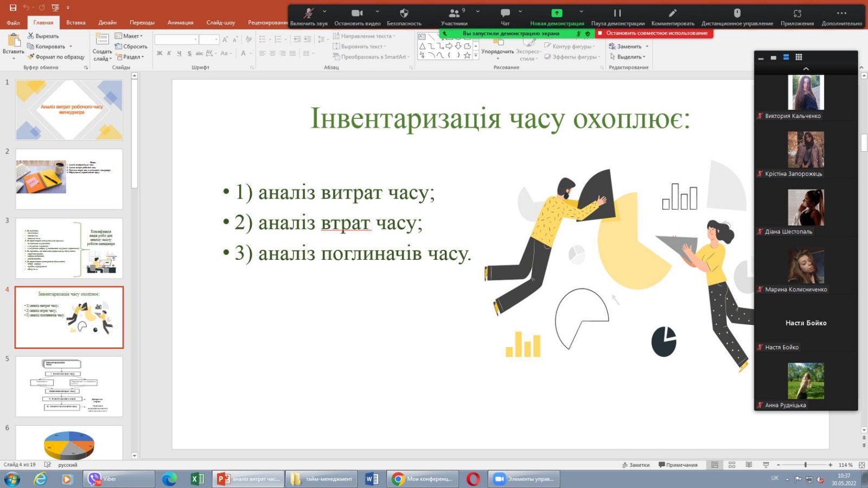The image size is (868, 488).
Task: Toggle bold Ж formatting
Action: click(159, 53)
